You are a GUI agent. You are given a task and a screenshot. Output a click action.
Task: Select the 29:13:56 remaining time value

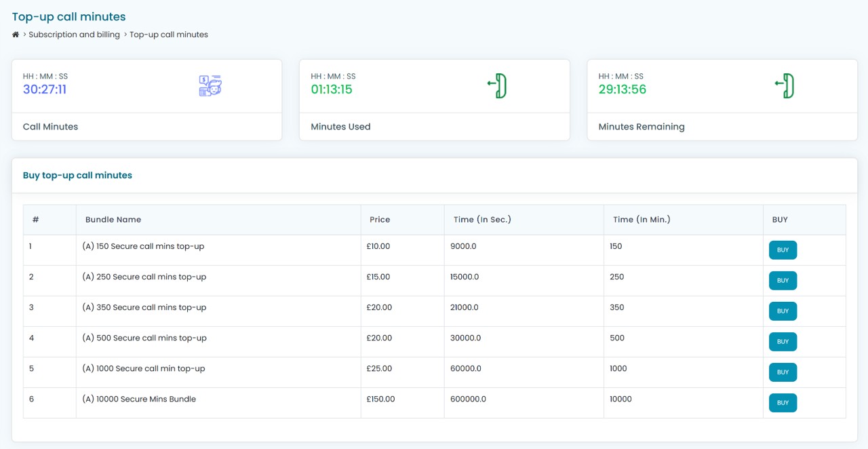pyautogui.click(x=622, y=90)
